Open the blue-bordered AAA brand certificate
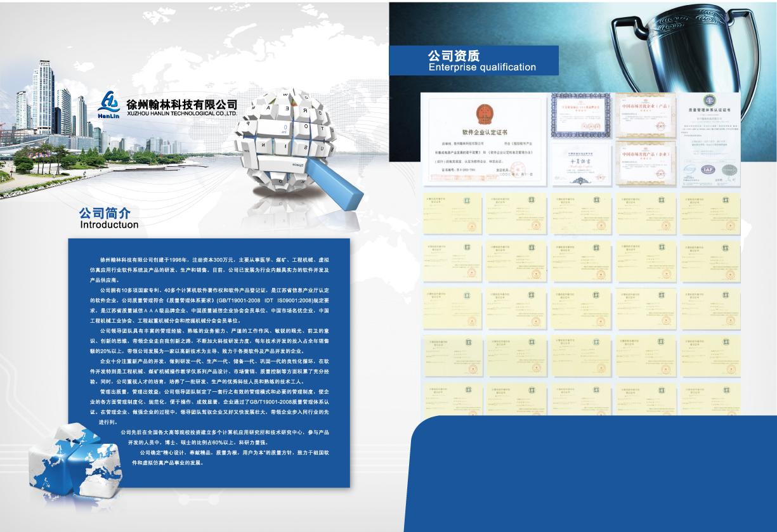This screenshot has height=532, width=777. (580, 116)
